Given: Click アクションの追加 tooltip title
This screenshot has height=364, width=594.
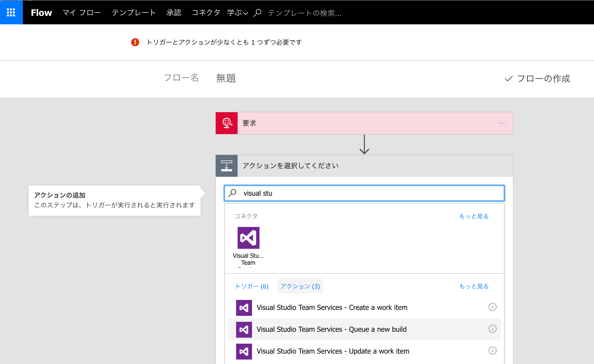Looking at the screenshot, I should [x=60, y=195].
